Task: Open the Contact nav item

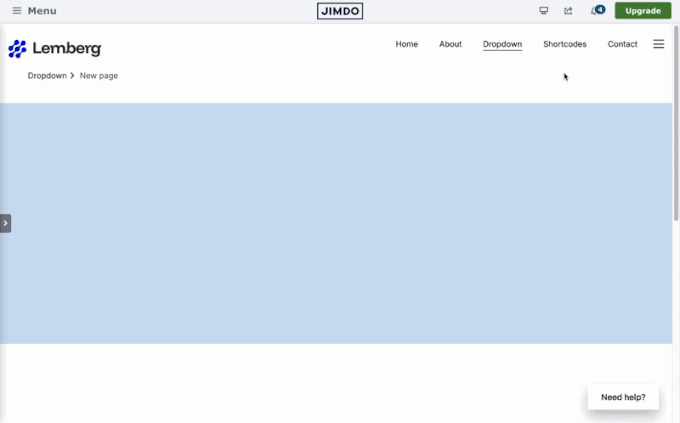Action: tap(622, 44)
